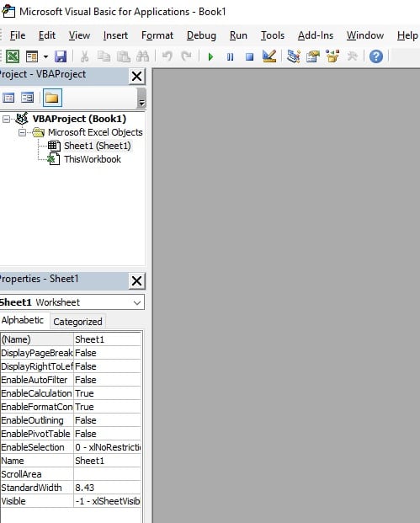
Task: Switch to the Alphabetic tab
Action: pos(23,320)
